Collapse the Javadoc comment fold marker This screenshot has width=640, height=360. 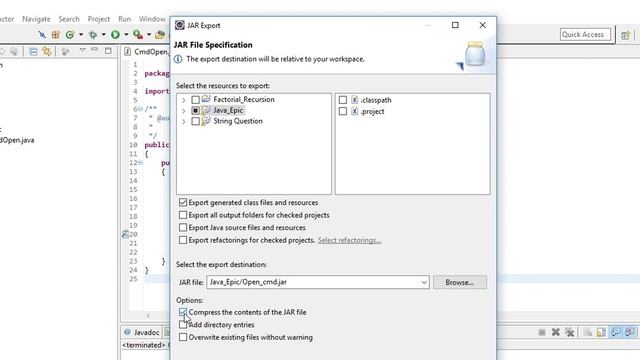click(x=140, y=109)
